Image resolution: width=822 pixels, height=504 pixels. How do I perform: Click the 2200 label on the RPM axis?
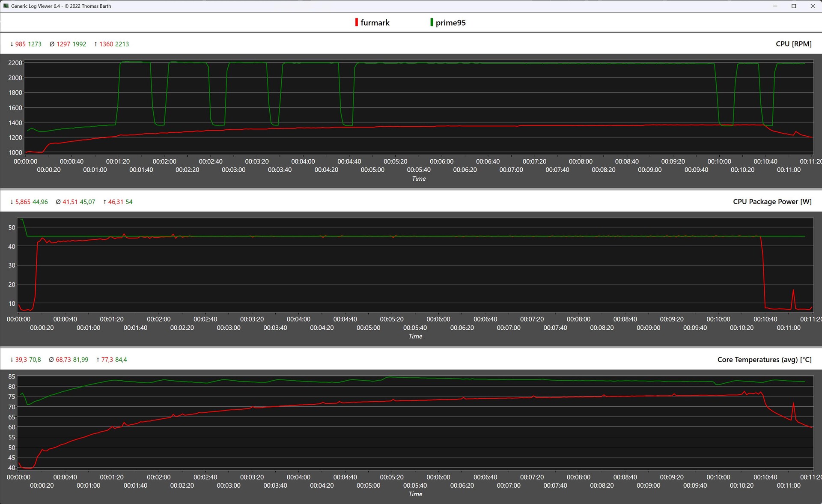coord(15,63)
